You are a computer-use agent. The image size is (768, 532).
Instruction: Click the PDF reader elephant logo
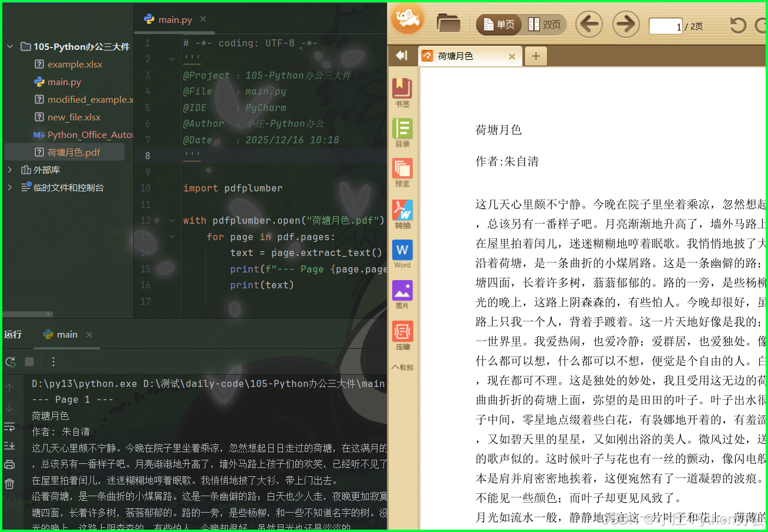407,19
